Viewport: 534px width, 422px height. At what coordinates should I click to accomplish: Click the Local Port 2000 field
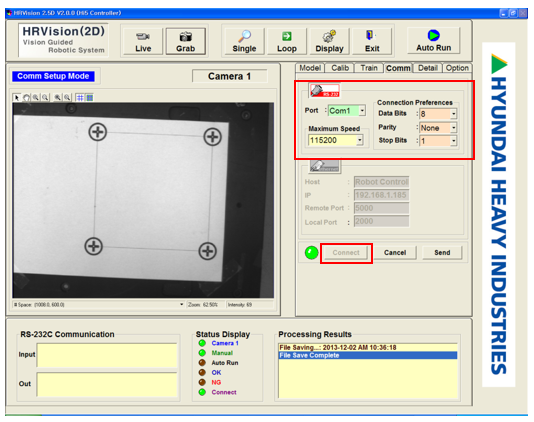coord(381,221)
